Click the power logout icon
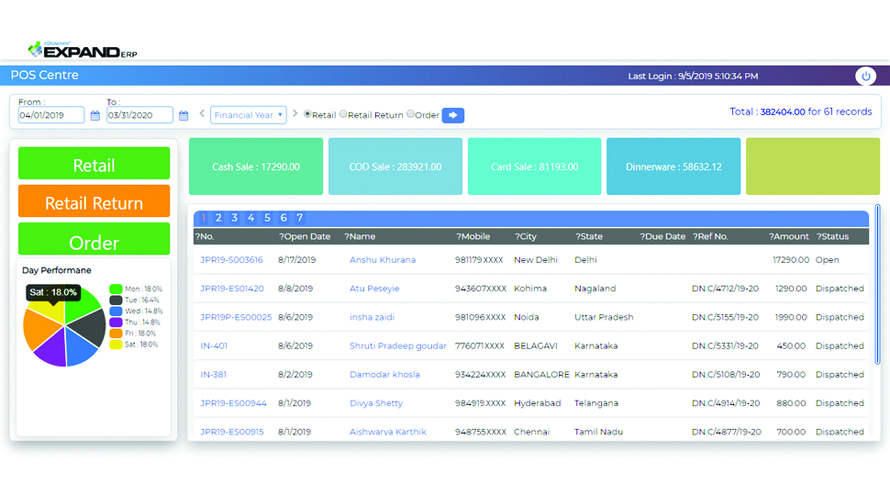 point(866,76)
